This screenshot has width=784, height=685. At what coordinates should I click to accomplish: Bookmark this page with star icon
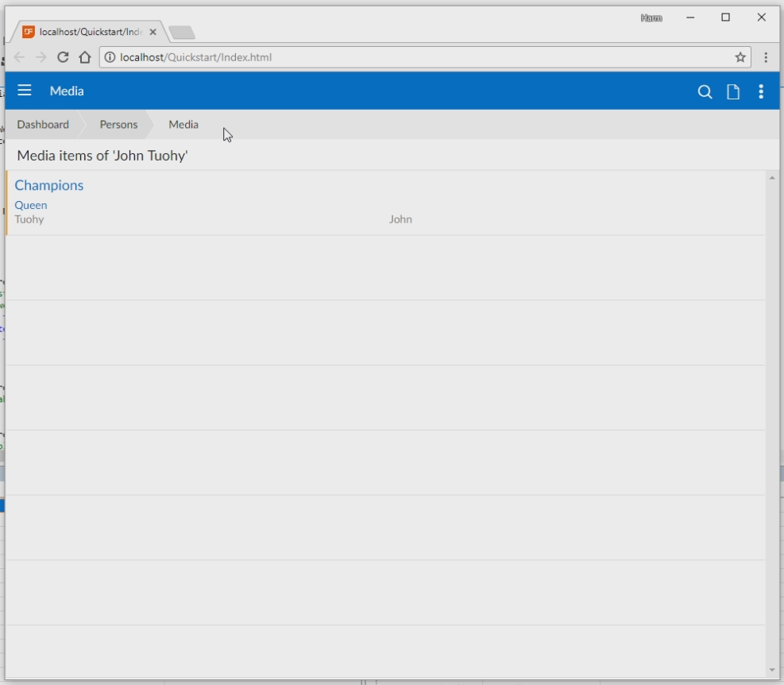tap(740, 57)
